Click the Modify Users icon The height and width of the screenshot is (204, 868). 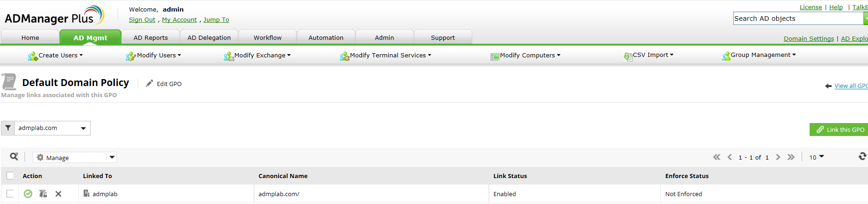[131, 56]
